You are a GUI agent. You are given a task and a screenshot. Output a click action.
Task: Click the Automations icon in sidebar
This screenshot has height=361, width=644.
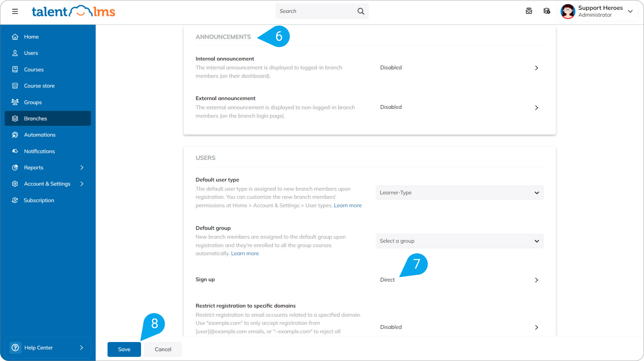click(15, 135)
